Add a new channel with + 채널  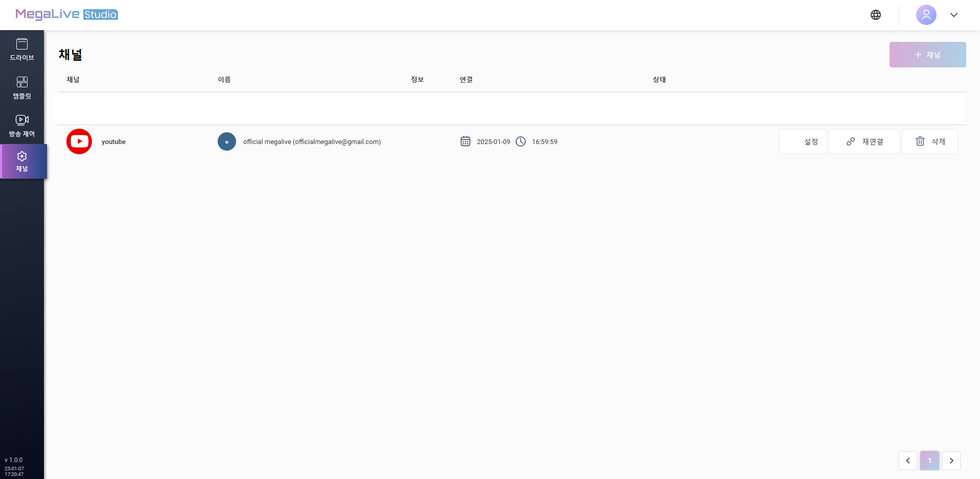[x=927, y=55]
